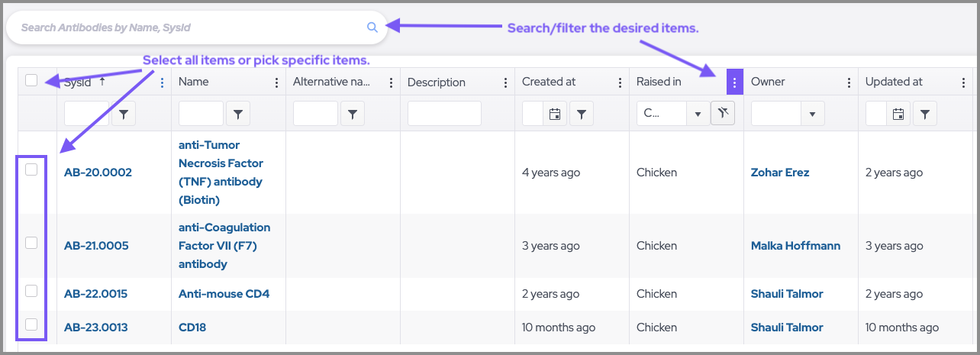Viewport: 980px width, 355px height.
Task: Open the highlighted Raised in column menu
Action: 734,82
